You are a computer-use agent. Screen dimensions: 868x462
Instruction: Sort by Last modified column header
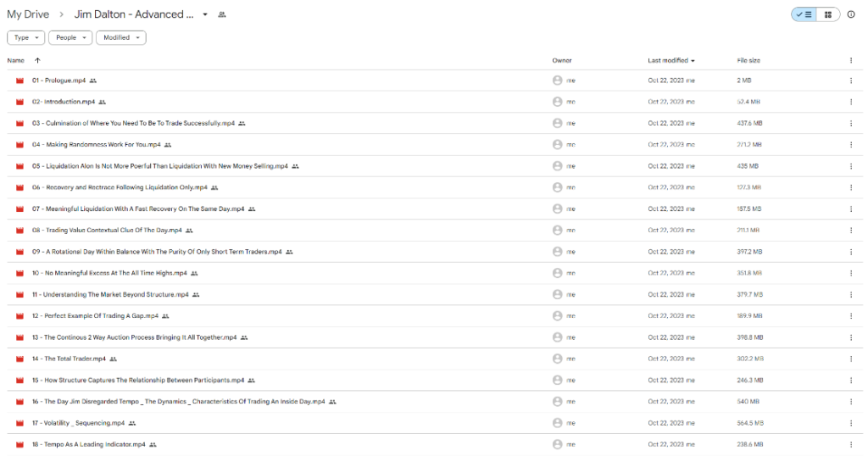tap(670, 61)
